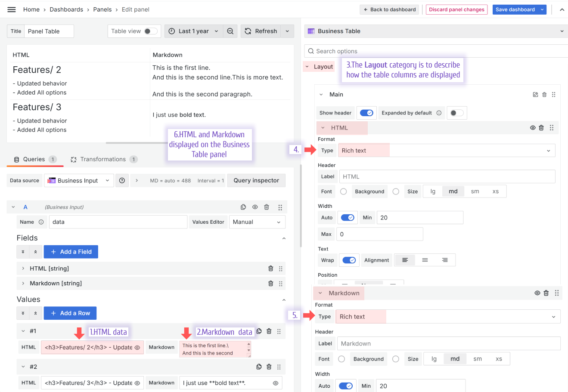568x392 pixels.
Task: Toggle the Table view switch
Action: click(150, 31)
